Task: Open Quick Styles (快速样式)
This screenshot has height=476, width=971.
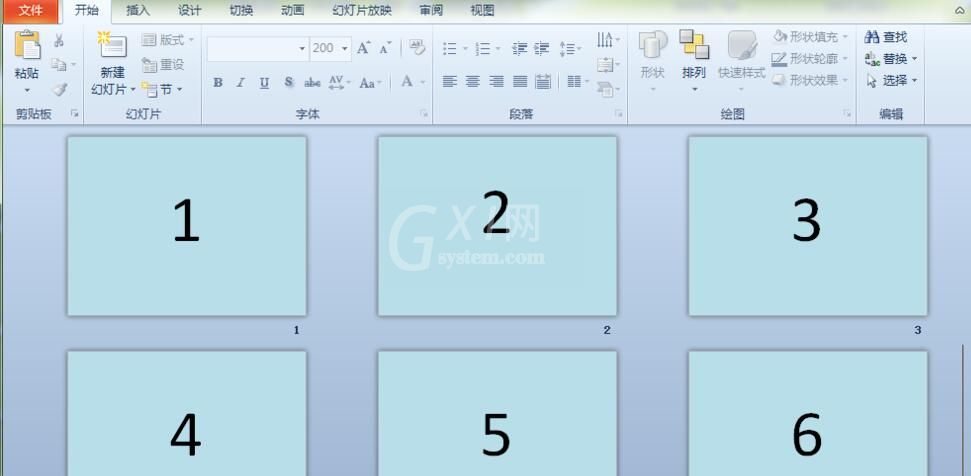Action: 741,61
